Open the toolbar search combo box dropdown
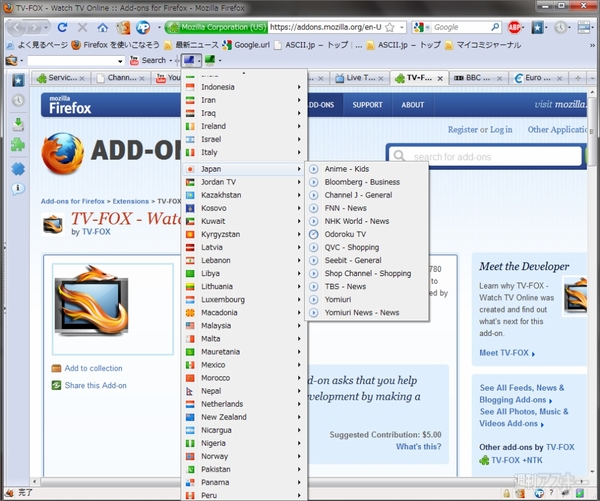Image resolution: width=600 pixels, height=501 pixels. [120, 60]
